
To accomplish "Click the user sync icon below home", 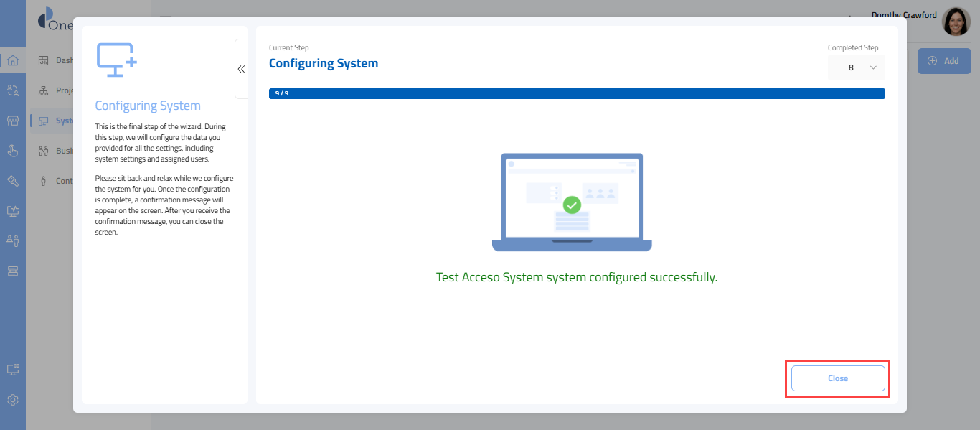I will pyautogui.click(x=13, y=90).
